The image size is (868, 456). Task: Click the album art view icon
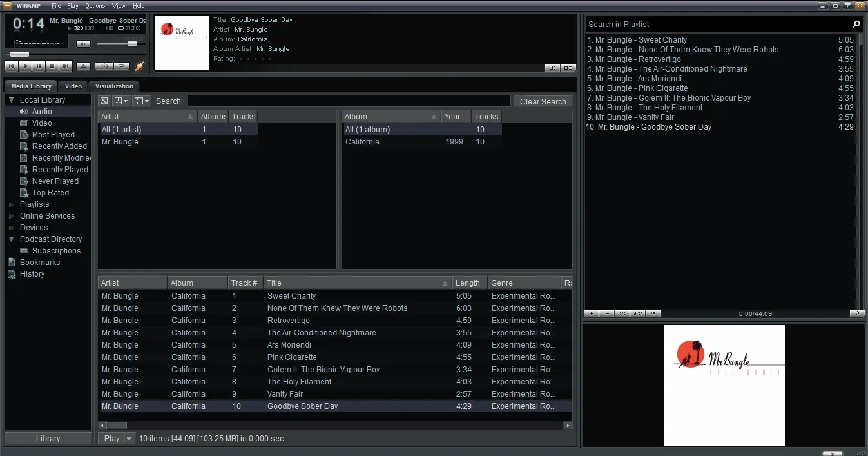point(104,101)
